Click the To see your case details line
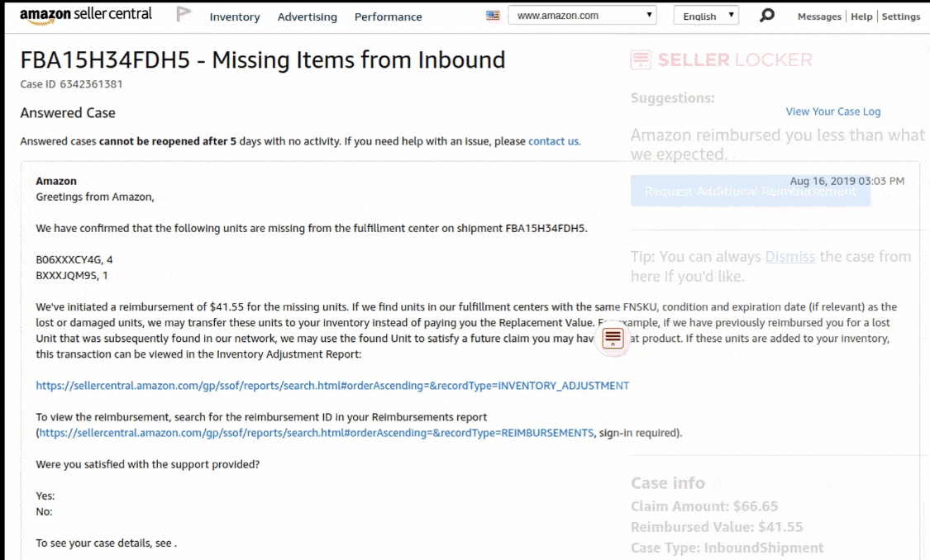The width and height of the screenshot is (930, 560). pos(106,543)
